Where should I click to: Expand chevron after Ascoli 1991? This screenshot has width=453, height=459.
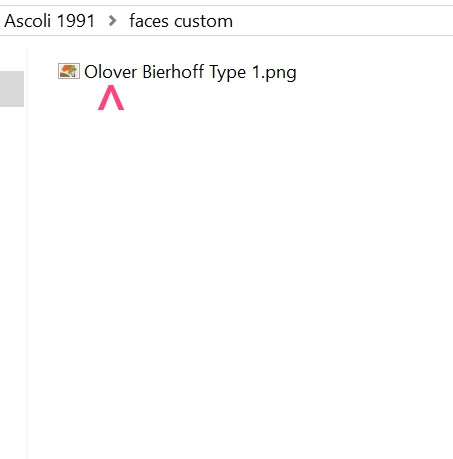click(113, 21)
